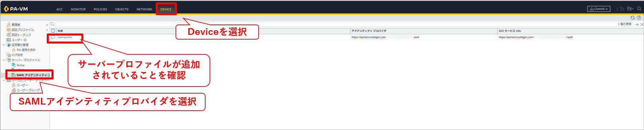644x130 pixels.
Task: Apply filter with the arrow icon
Action: 637,24
